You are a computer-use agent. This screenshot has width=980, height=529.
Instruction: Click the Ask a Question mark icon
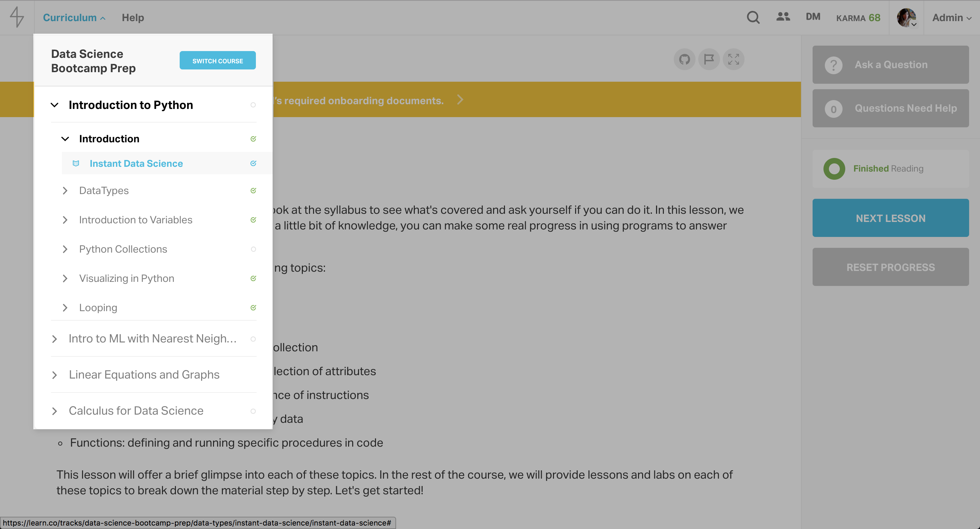pos(833,65)
